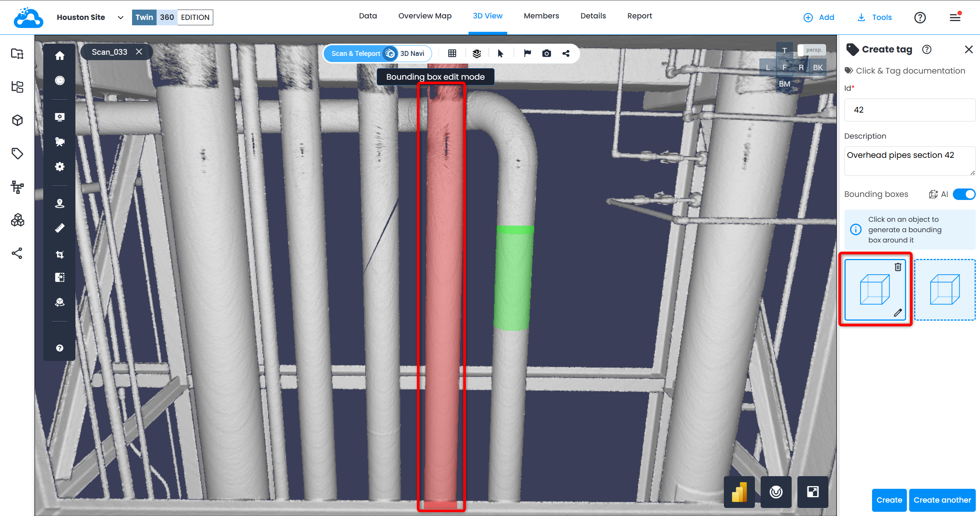Viewport: 980px width, 516px height.
Task: Click the Create another button
Action: click(942, 500)
